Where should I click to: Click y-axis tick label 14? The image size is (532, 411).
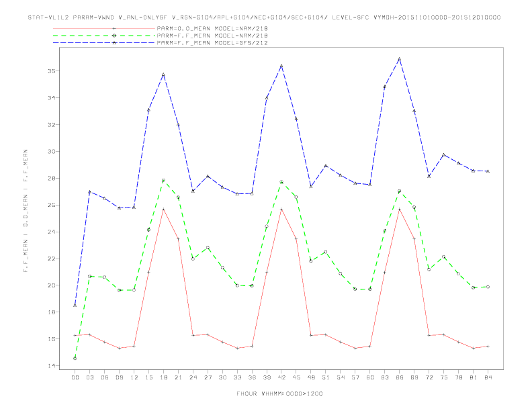(52, 365)
